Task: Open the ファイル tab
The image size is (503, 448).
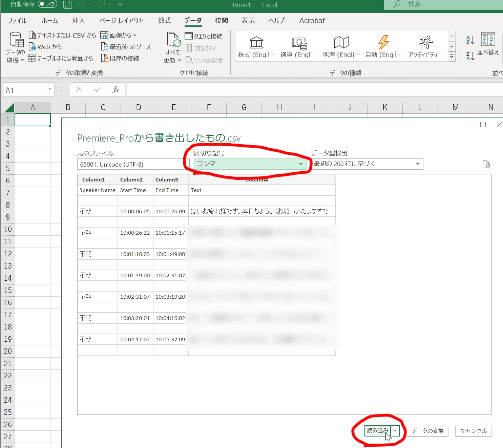Action: point(17,21)
